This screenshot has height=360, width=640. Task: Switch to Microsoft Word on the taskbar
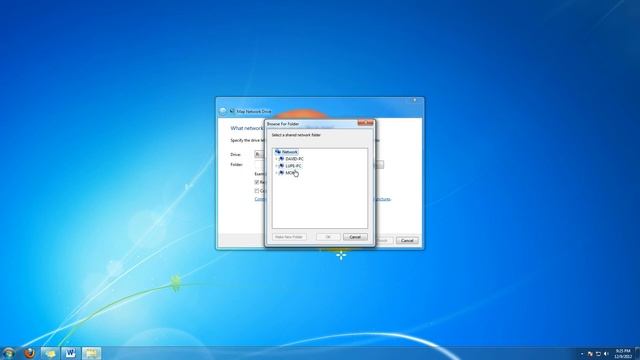point(70,353)
